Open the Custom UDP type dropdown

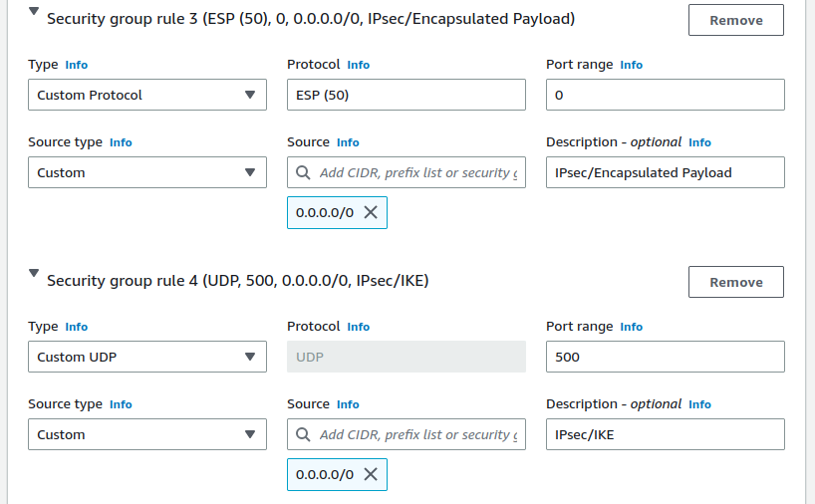pos(147,357)
